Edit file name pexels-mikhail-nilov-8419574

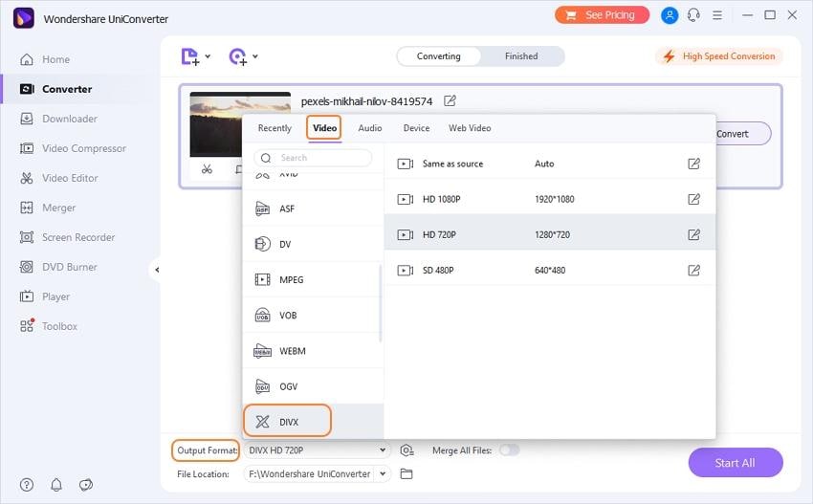[450, 100]
